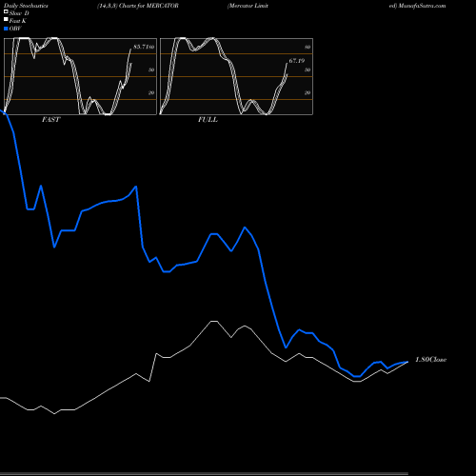Screen dimensions: 476x476
Task: Click '(14,3,3) Charts for MERCATOR' heading
Action: [x=138, y=6]
